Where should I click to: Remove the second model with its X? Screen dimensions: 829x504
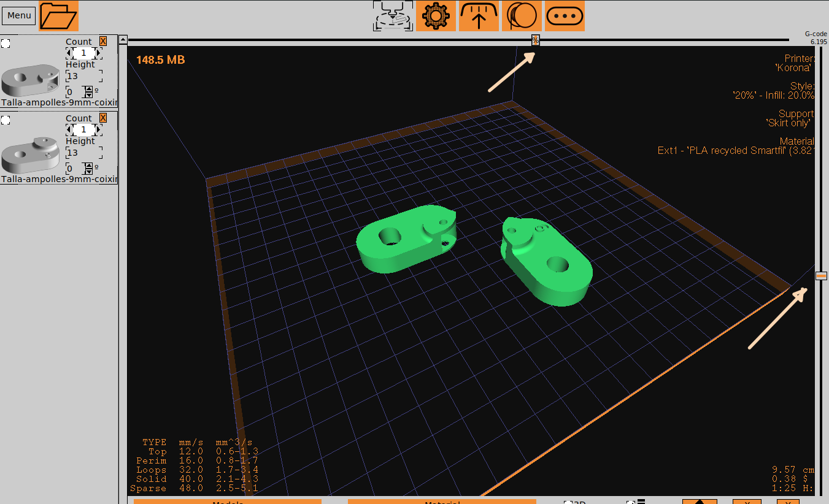(103, 118)
